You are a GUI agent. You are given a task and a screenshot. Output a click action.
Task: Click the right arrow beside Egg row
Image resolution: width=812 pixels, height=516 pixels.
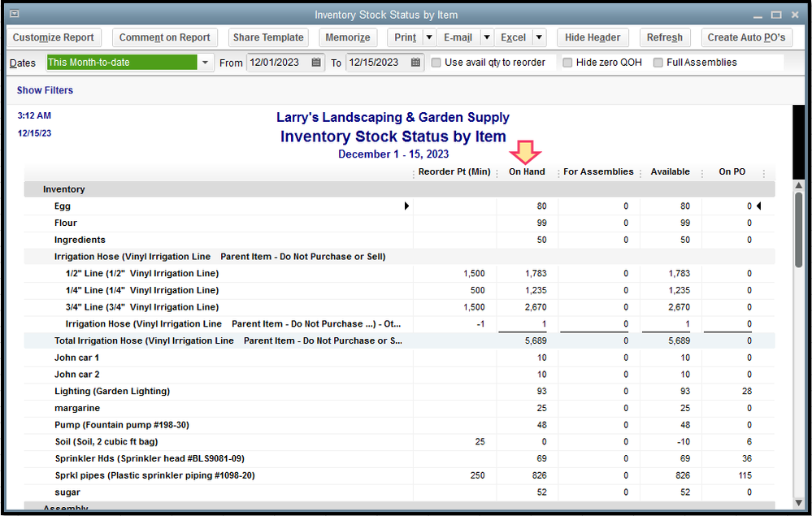pos(406,206)
